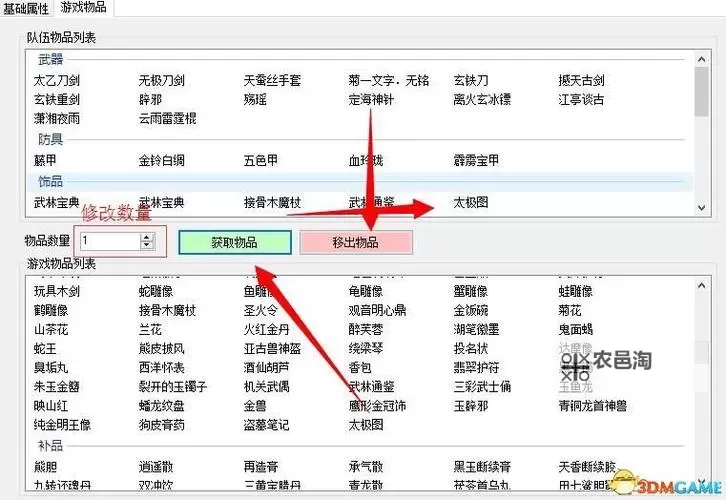Select 离火玄冰镖 weapon
Image resolution: width=726 pixels, height=500 pixels.
coord(482,100)
